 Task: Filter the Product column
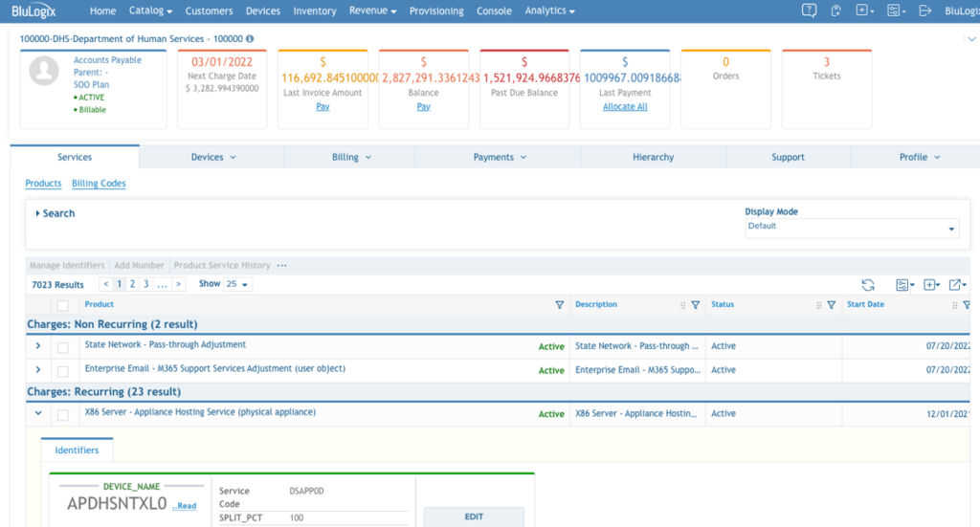[559, 305]
